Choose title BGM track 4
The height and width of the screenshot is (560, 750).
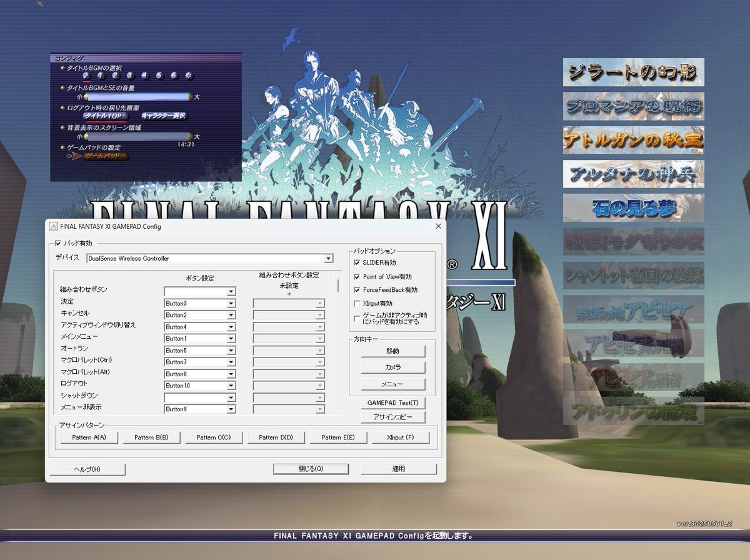coord(144,76)
